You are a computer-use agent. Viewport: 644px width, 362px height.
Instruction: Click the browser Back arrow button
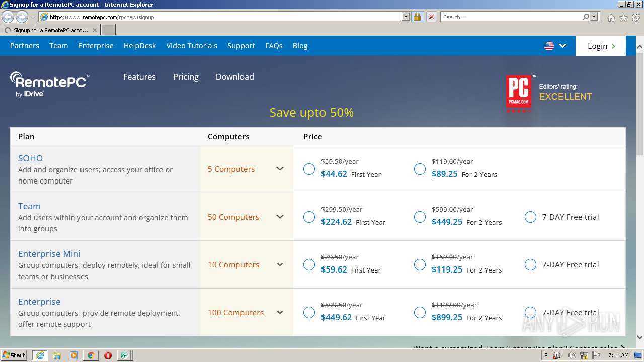(x=8, y=17)
